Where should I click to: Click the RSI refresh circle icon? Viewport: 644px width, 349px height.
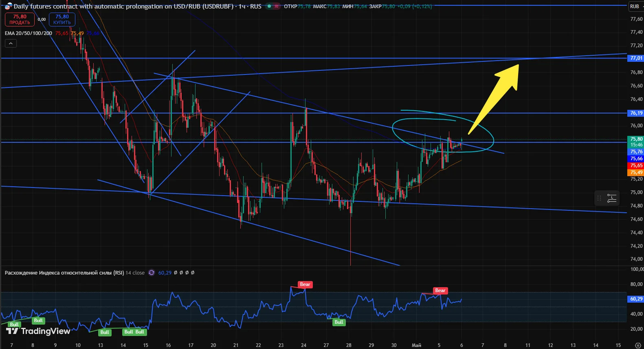pos(152,273)
